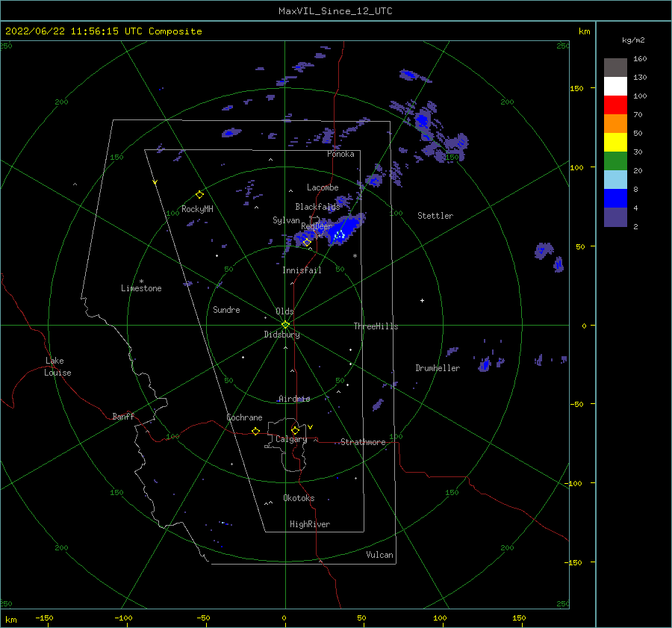Image resolution: width=672 pixels, height=628 pixels.
Task: Pick the red 70-100 legend swatch
Action: 615,105
